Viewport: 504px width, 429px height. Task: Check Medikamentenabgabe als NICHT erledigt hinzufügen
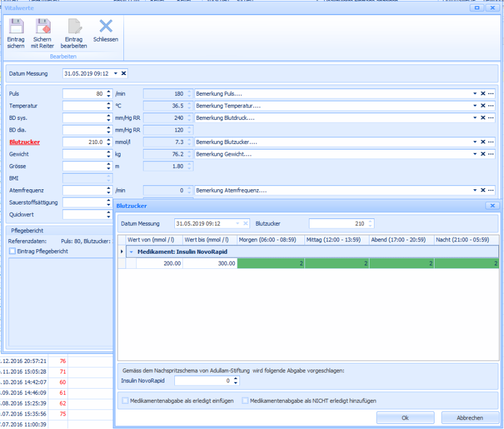point(246,401)
